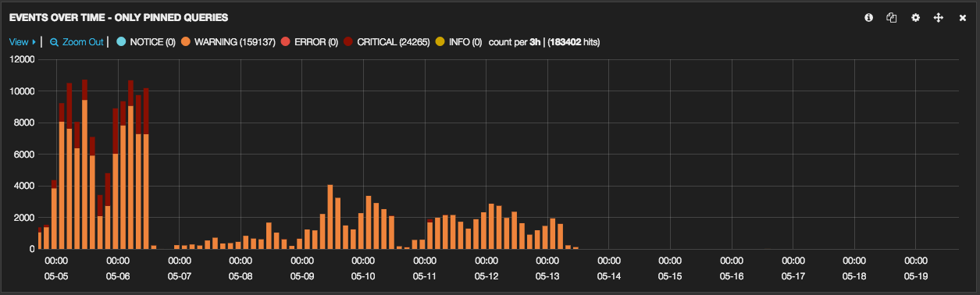The height and width of the screenshot is (295, 980).
Task: Click the 'count per 3h' text
Action: coord(515,42)
